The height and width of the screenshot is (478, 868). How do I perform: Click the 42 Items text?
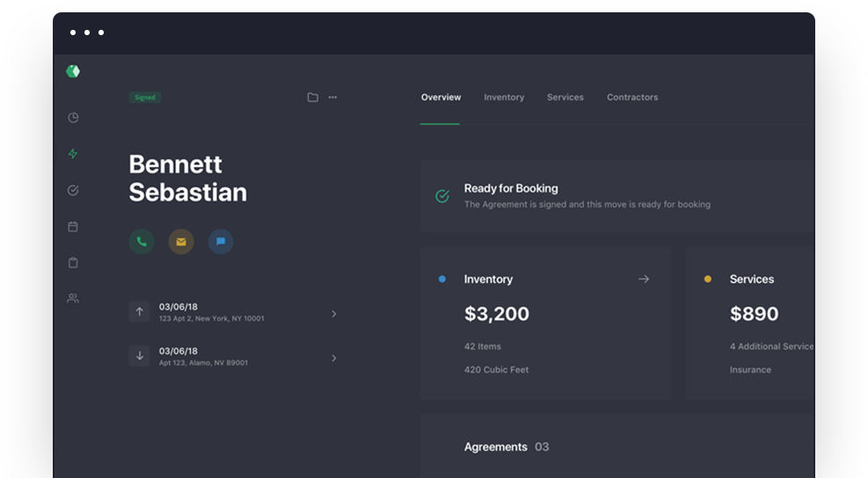483,346
